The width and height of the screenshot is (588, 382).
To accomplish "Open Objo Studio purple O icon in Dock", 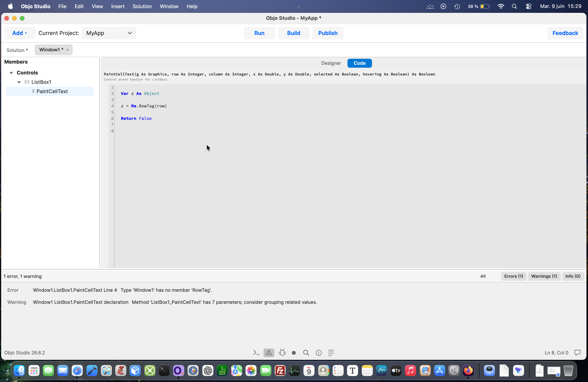I will point(178,370).
